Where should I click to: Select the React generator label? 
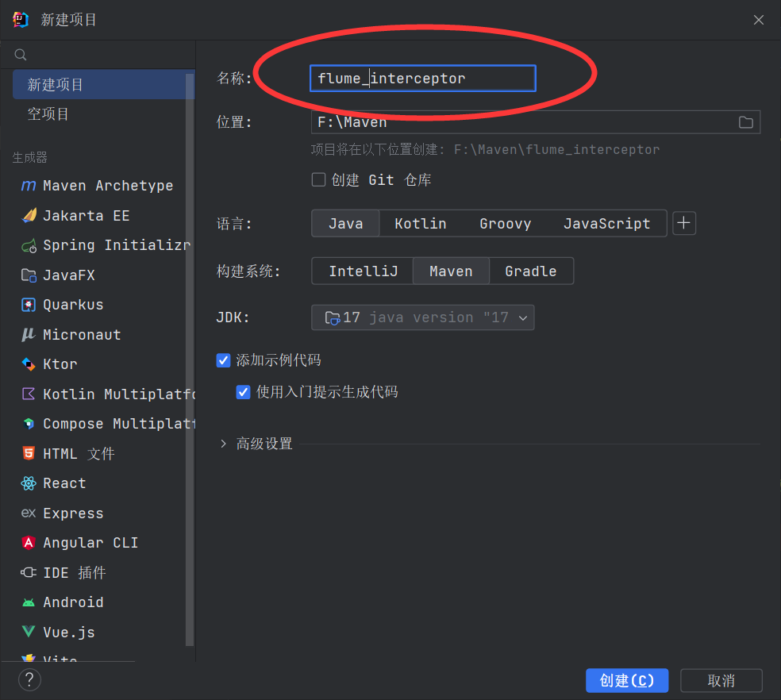click(65, 483)
